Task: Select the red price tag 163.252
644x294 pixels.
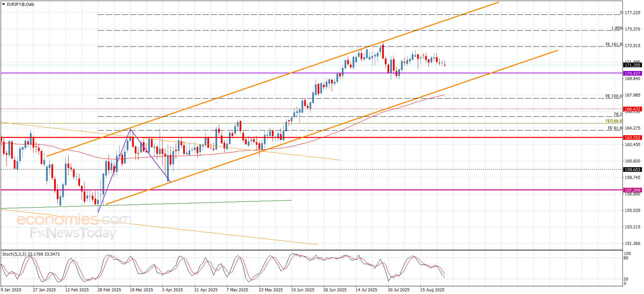Action: [632, 138]
